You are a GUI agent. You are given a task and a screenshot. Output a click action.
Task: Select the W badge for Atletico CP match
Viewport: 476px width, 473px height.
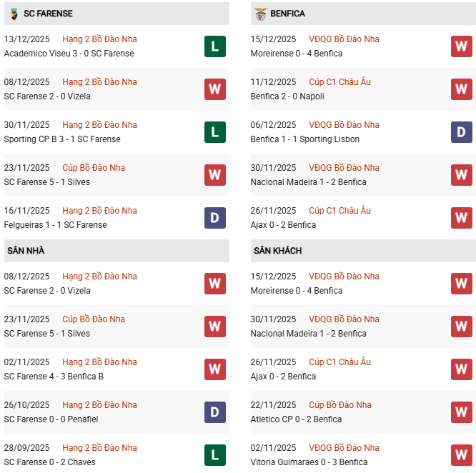click(461, 412)
